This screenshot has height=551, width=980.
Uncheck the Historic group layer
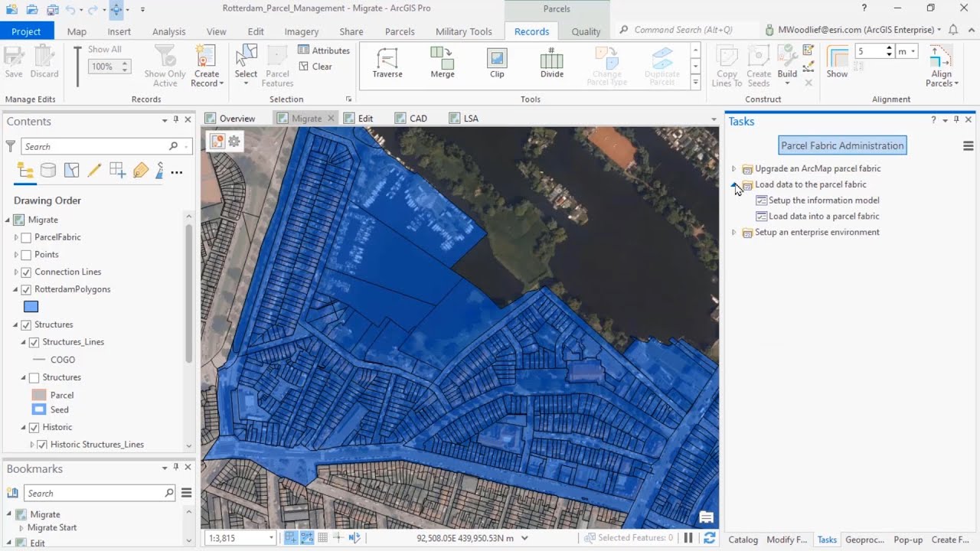tap(34, 428)
